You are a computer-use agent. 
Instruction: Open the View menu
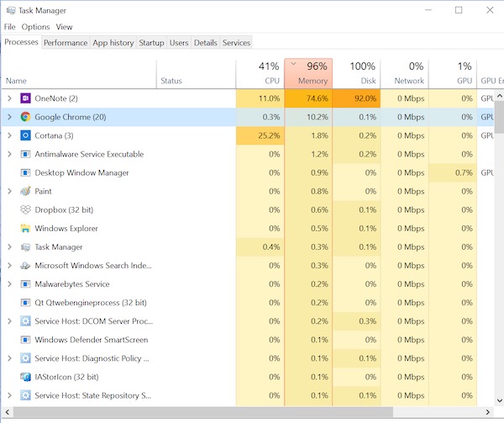pyautogui.click(x=64, y=27)
